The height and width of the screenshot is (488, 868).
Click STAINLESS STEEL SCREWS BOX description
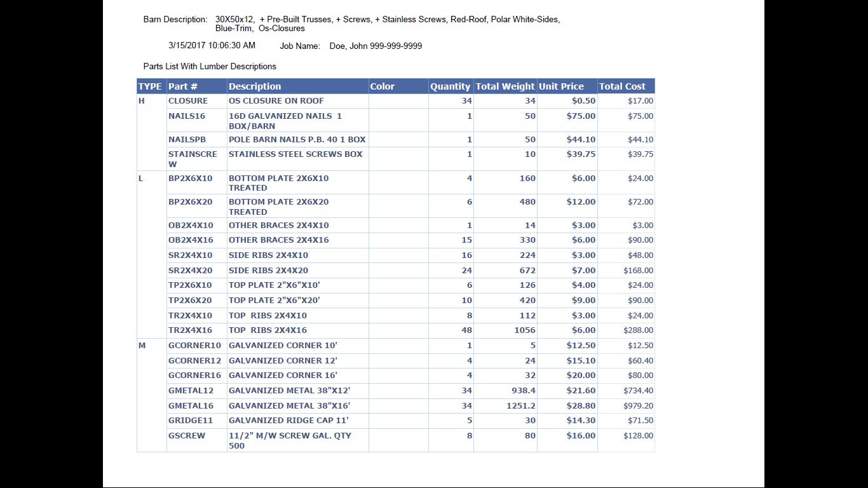point(295,154)
